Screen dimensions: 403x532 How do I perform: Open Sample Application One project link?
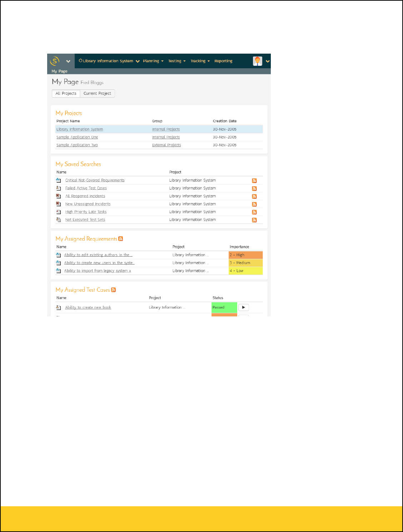point(77,137)
